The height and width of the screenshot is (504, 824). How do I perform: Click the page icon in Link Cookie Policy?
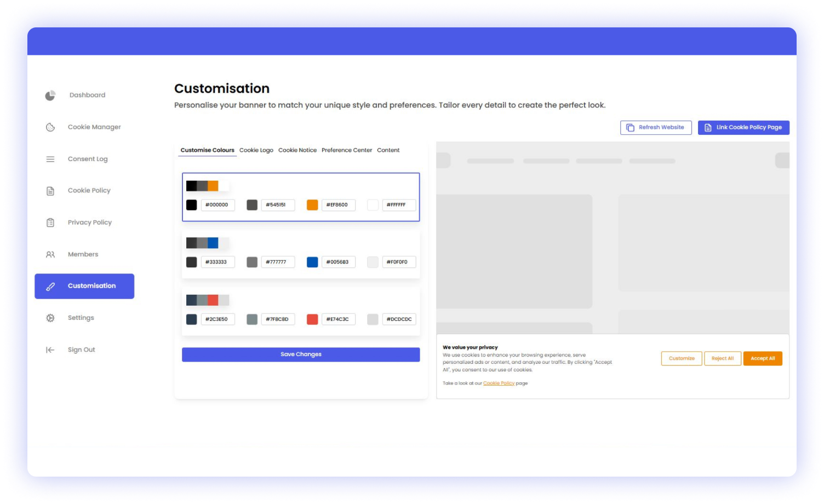(x=708, y=128)
